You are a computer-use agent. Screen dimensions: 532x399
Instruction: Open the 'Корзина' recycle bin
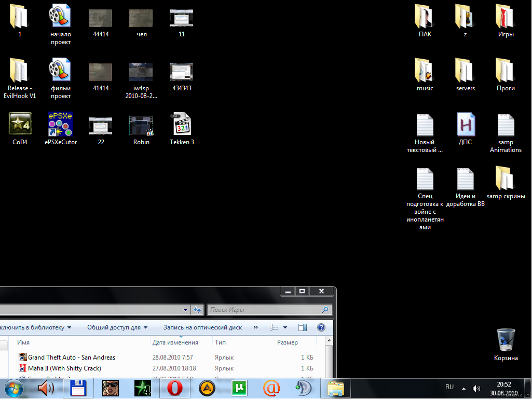tap(506, 340)
